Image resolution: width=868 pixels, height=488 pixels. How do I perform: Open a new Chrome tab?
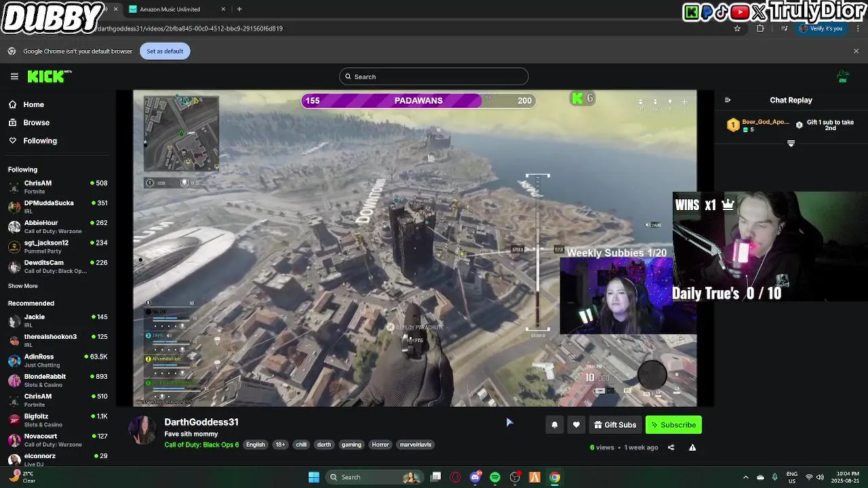tap(239, 9)
